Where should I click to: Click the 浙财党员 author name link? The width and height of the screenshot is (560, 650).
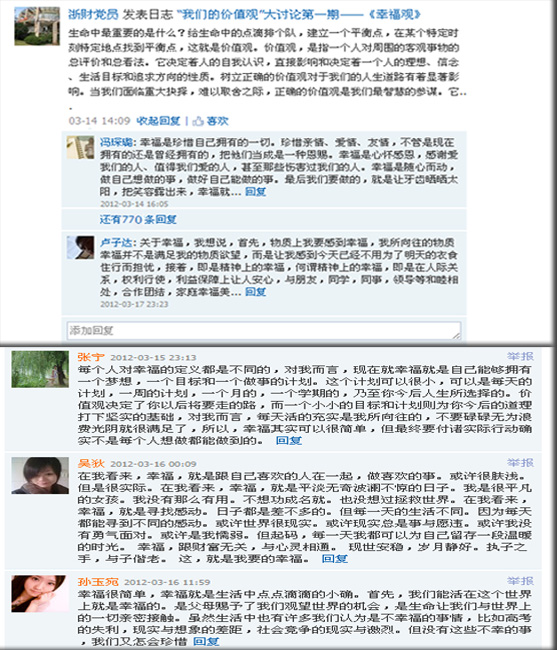tap(93, 15)
